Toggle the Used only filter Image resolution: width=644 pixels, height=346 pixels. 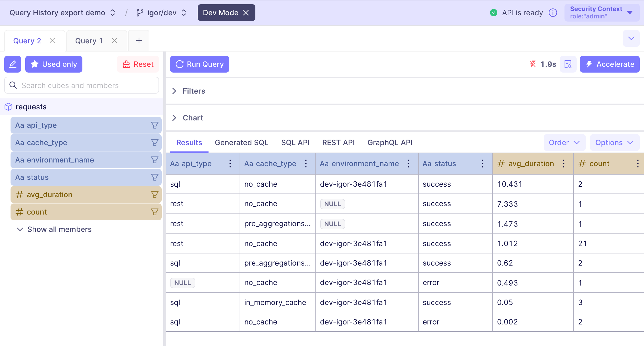point(54,64)
